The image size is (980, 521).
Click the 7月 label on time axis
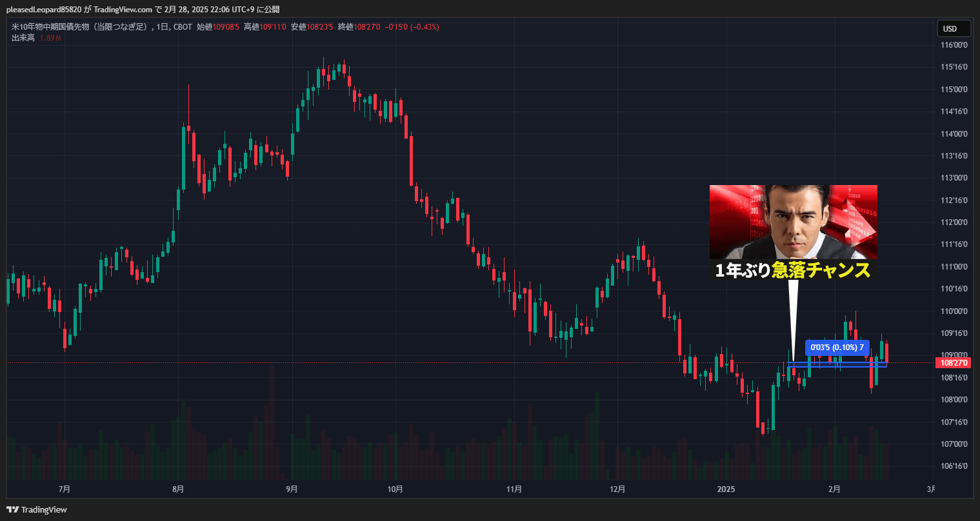click(x=64, y=489)
